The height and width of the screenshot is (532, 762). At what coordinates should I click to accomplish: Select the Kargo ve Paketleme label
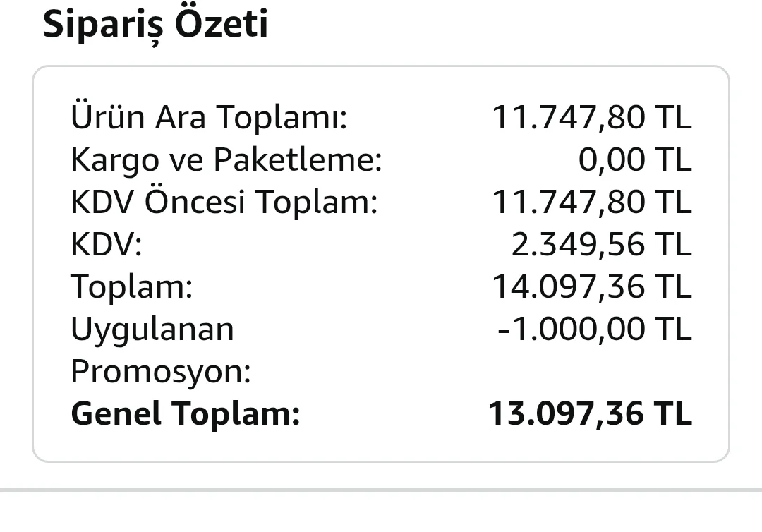[226, 160]
